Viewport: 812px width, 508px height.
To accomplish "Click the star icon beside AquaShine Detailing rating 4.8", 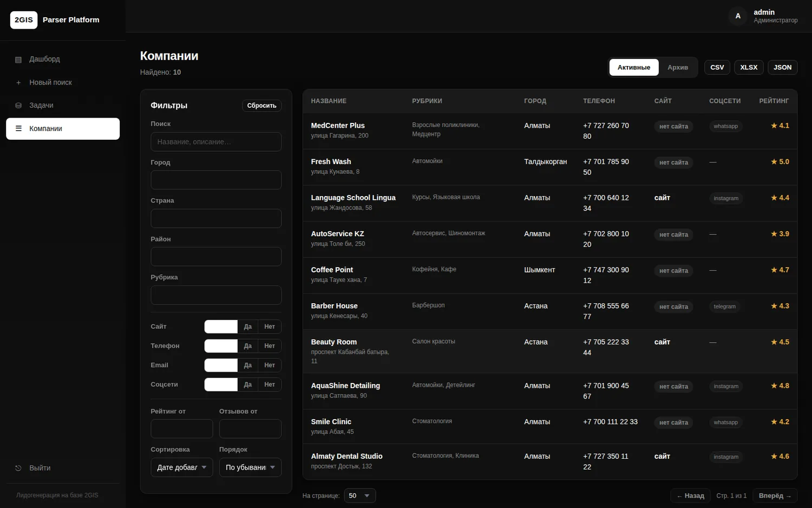I will pyautogui.click(x=774, y=386).
